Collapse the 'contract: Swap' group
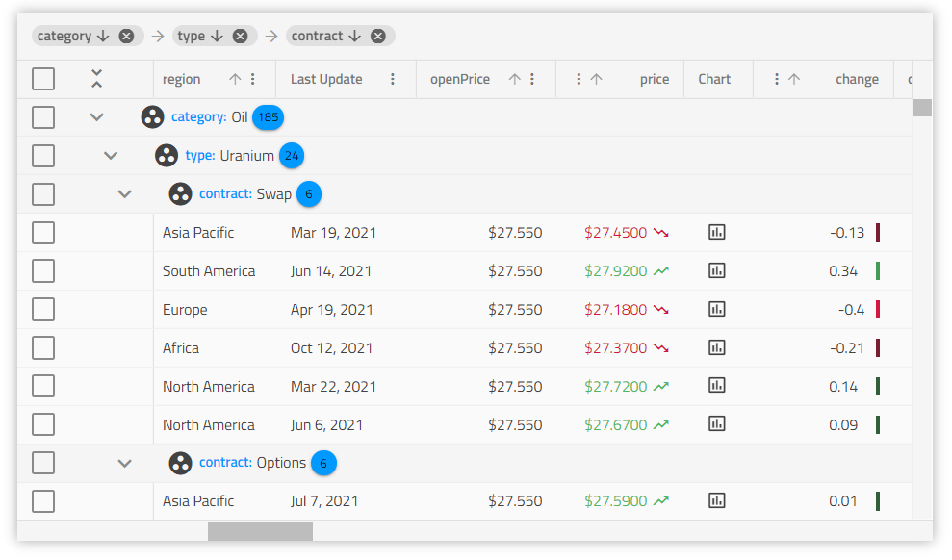The width and height of the screenshot is (952, 560). click(124, 193)
